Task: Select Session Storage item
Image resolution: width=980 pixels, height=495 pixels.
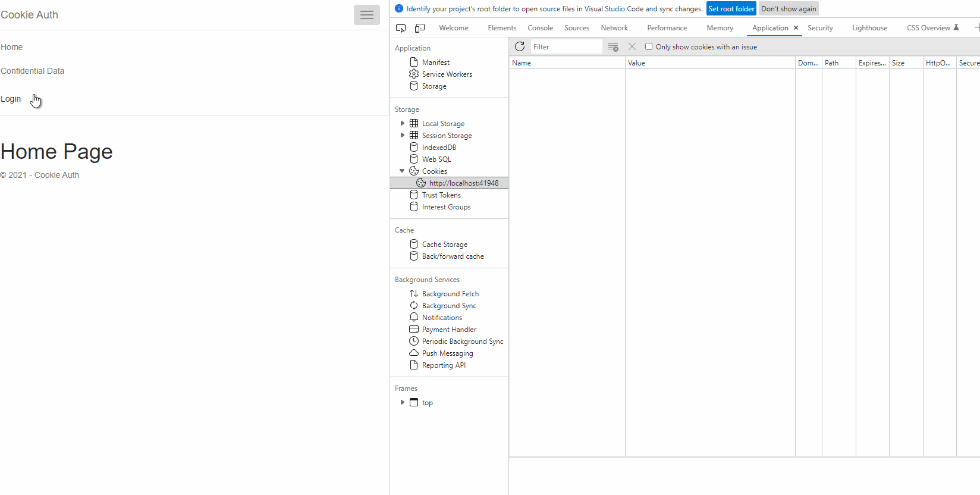Action: tap(447, 135)
